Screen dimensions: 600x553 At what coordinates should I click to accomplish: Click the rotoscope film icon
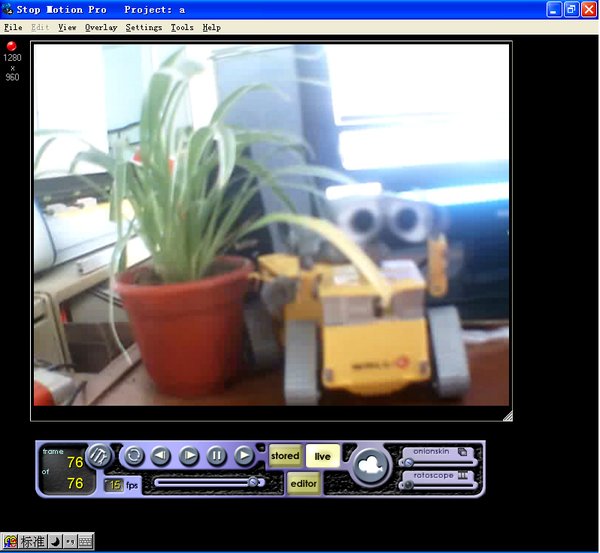coord(463,475)
